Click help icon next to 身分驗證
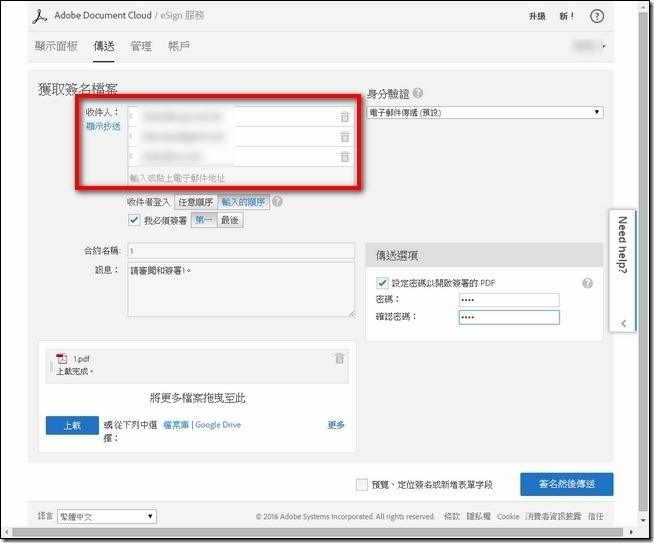This screenshot has width=654, height=543. tap(418, 93)
